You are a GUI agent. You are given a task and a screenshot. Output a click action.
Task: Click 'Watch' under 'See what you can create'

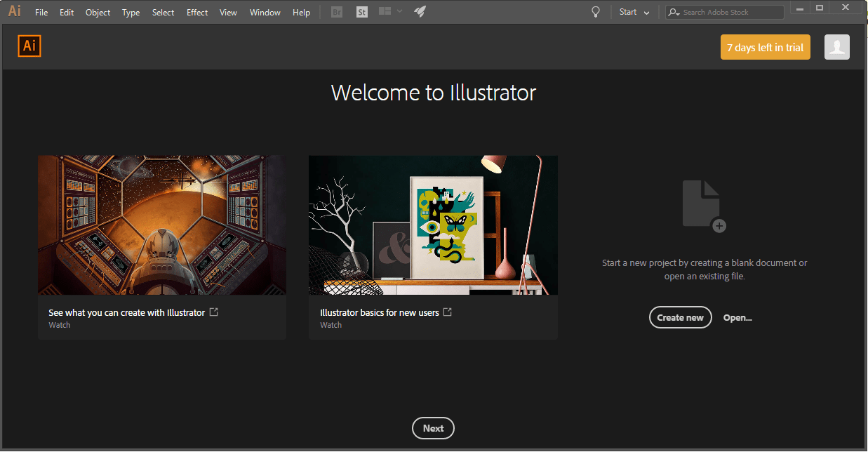[60, 325]
